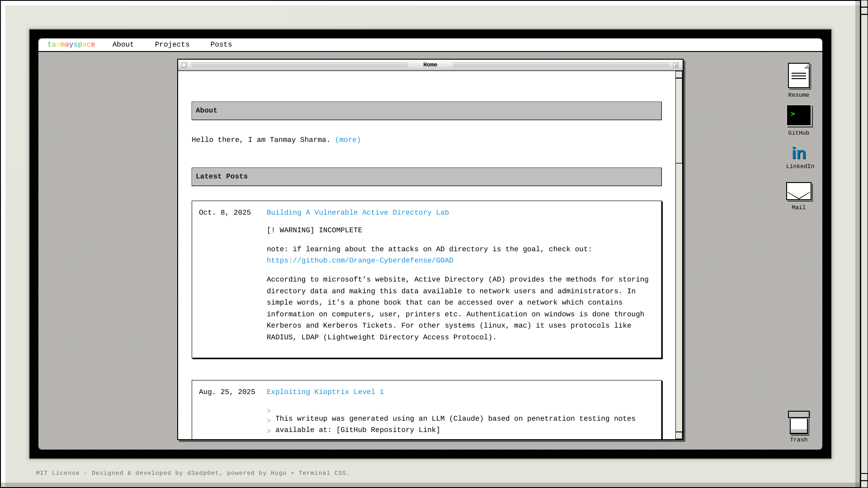Open the Trash icon
Viewport: 868px width, 488px height.
point(798,423)
